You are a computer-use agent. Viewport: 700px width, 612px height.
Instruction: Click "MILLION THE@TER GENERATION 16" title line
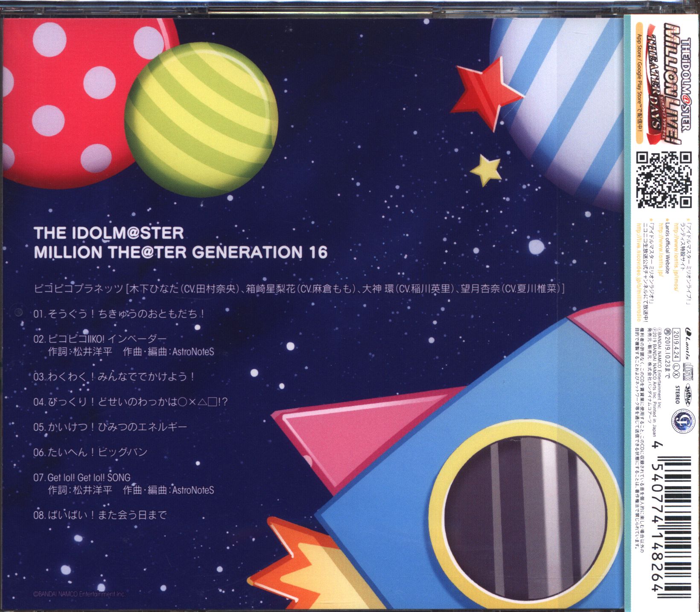181,253
